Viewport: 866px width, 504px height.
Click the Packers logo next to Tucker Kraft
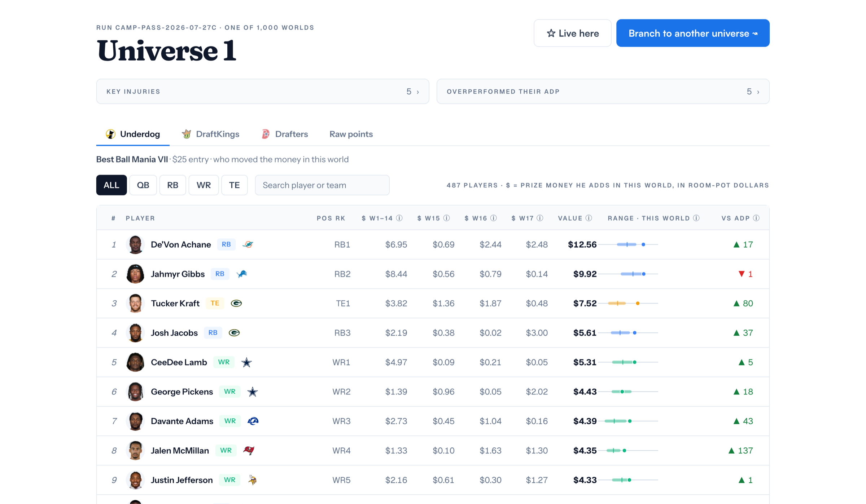[x=236, y=304]
